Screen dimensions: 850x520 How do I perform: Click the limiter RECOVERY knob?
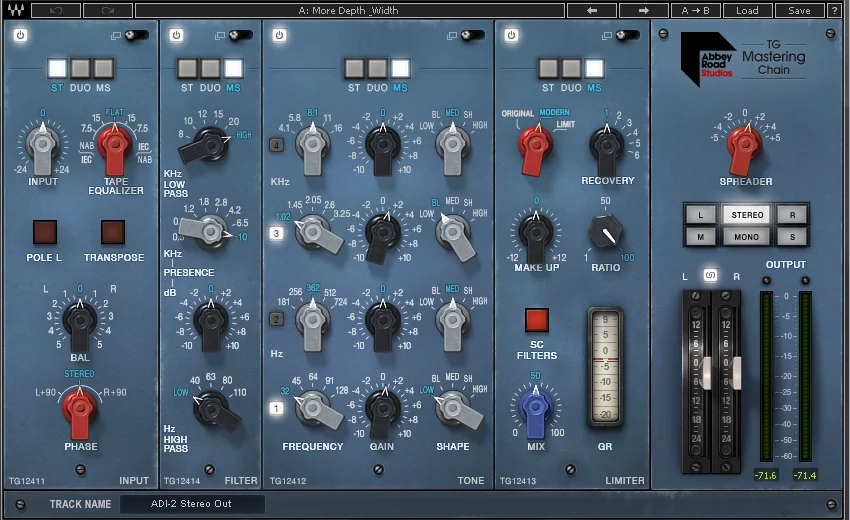click(x=607, y=147)
